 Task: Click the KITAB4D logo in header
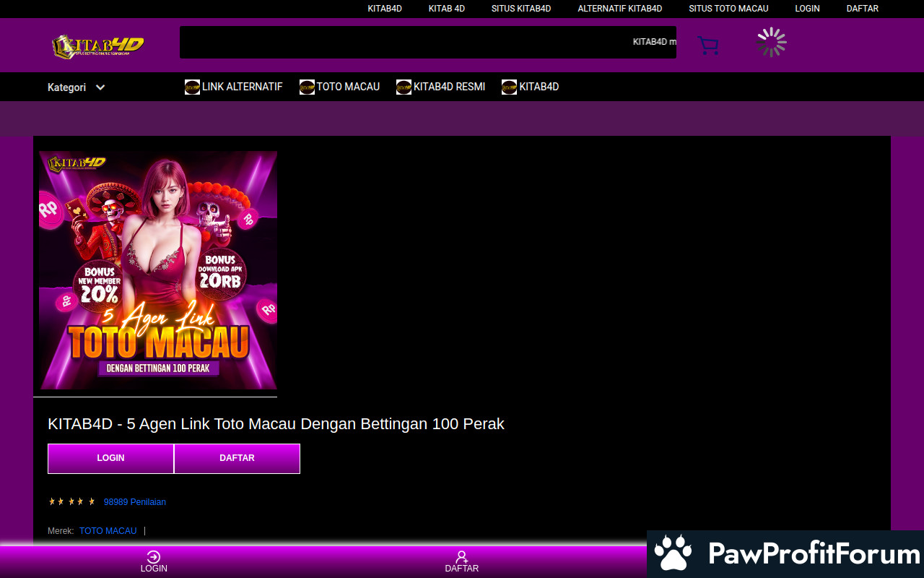pos(98,46)
